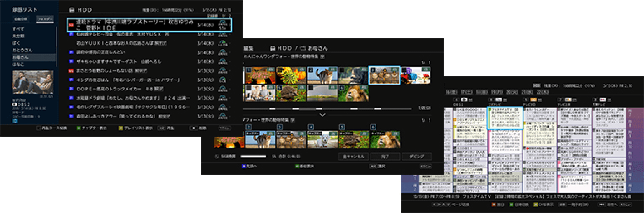644x213 pixels.
Task: Open the preview thumbnail of two men
Action: coord(33,82)
